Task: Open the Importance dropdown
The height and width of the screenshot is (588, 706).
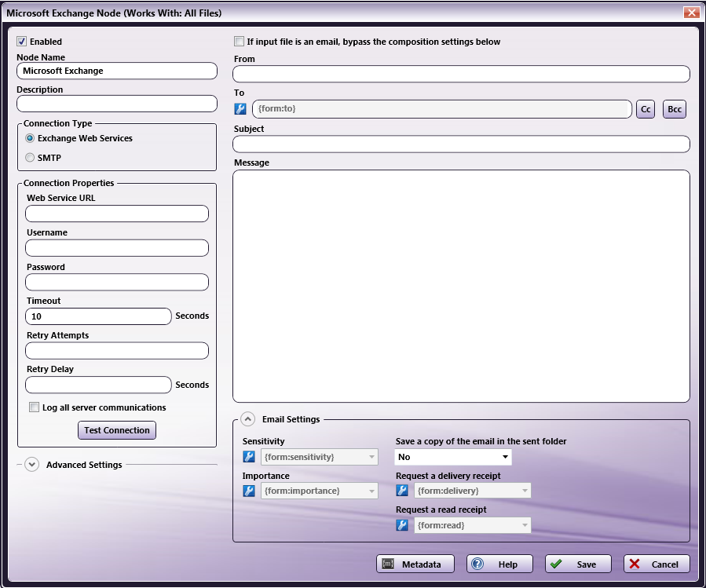Action: [319, 491]
